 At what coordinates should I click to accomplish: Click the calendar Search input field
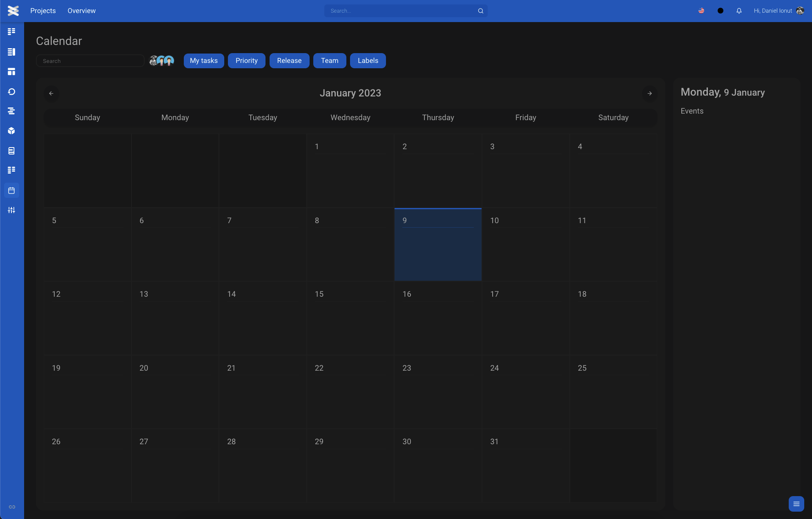click(x=90, y=61)
